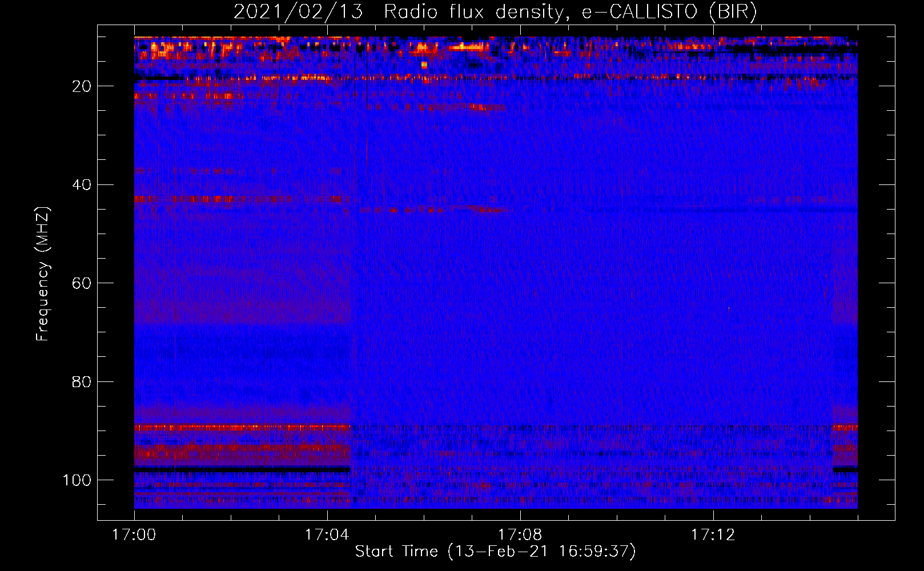Viewport: 924px width, 571px height.
Task: Click the 60 MHz frequency tick label
Action: [x=81, y=283]
